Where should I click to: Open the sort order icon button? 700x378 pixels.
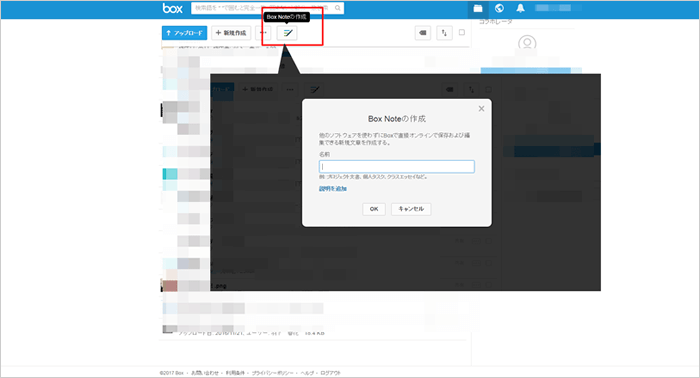[444, 33]
